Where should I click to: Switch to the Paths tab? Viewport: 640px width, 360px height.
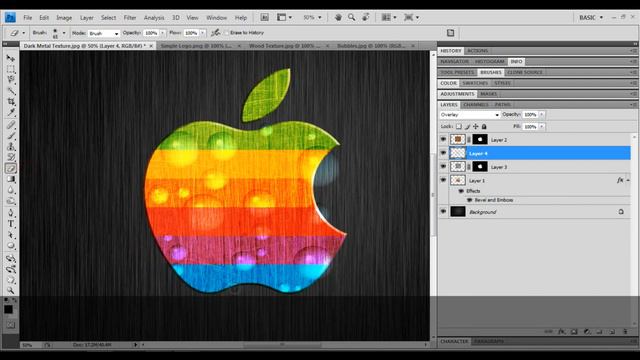(x=502, y=104)
